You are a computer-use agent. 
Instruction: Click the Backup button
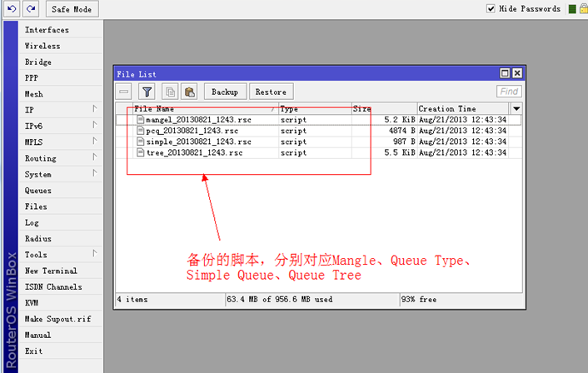click(x=225, y=92)
